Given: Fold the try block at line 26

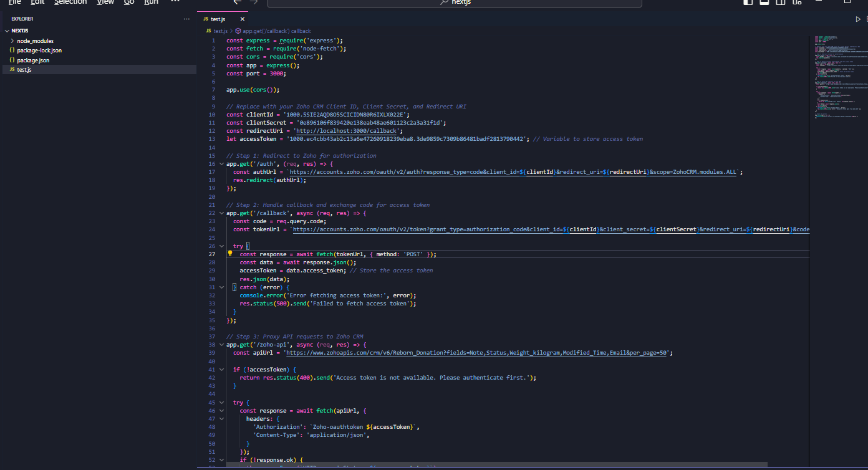Looking at the screenshot, I should pos(223,246).
